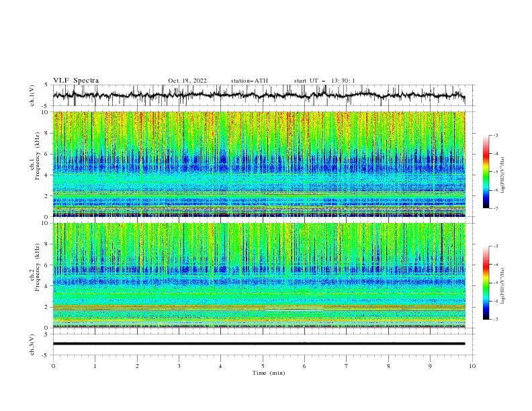Click the "-5" tick on ch.3(V) axis

coord(46,355)
